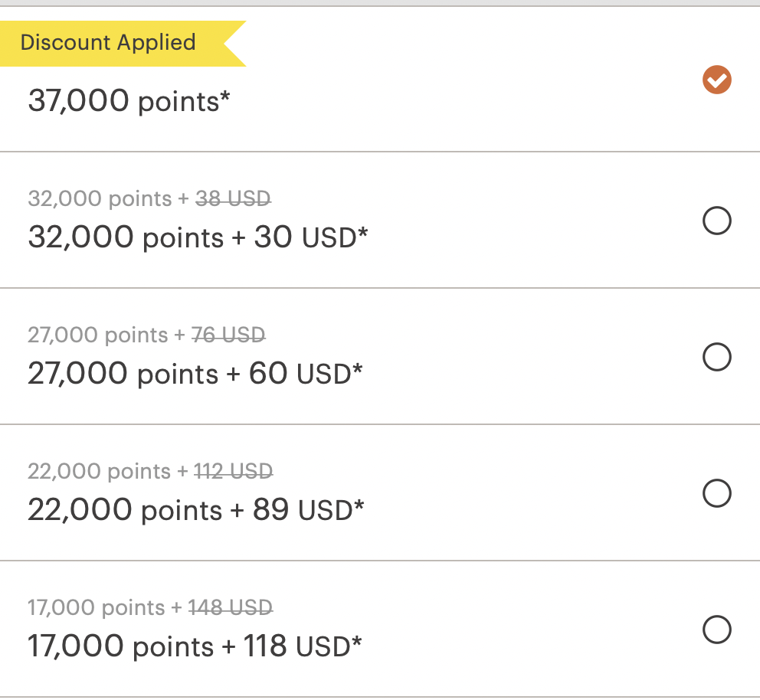Image resolution: width=760 pixels, height=700 pixels.
Task: Click the crossed-out 76 USD price
Action: (228, 335)
